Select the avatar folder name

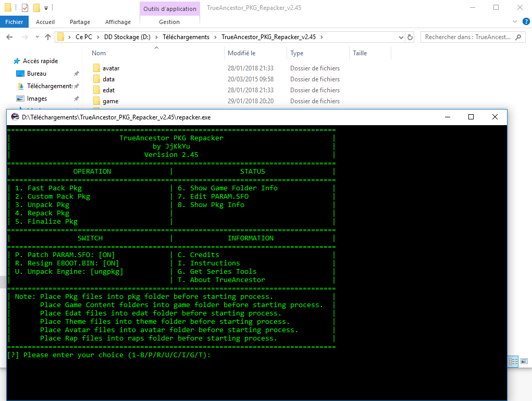click(111, 68)
